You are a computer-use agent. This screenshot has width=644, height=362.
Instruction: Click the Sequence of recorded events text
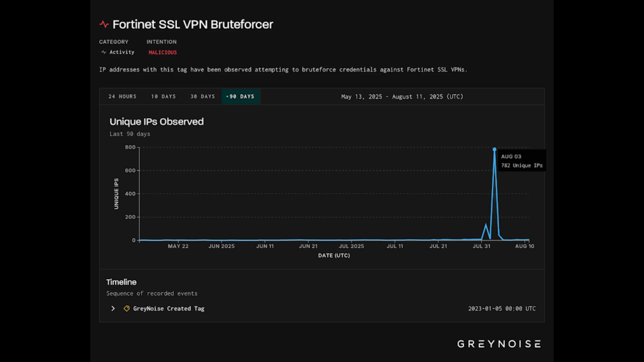click(152, 293)
